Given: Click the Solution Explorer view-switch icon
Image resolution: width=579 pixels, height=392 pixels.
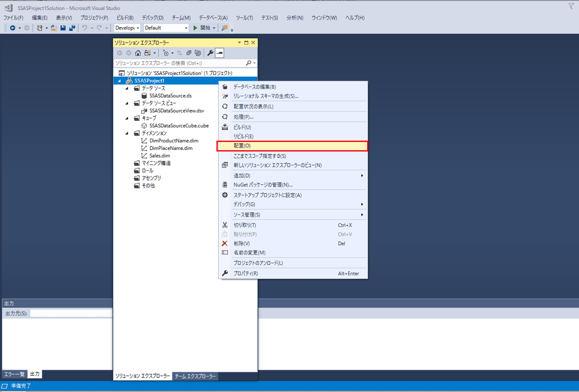Looking at the screenshot, I should (x=147, y=53).
